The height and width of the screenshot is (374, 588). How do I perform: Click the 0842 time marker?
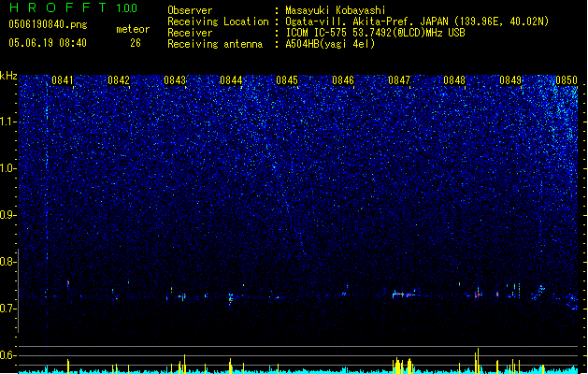[x=119, y=80]
